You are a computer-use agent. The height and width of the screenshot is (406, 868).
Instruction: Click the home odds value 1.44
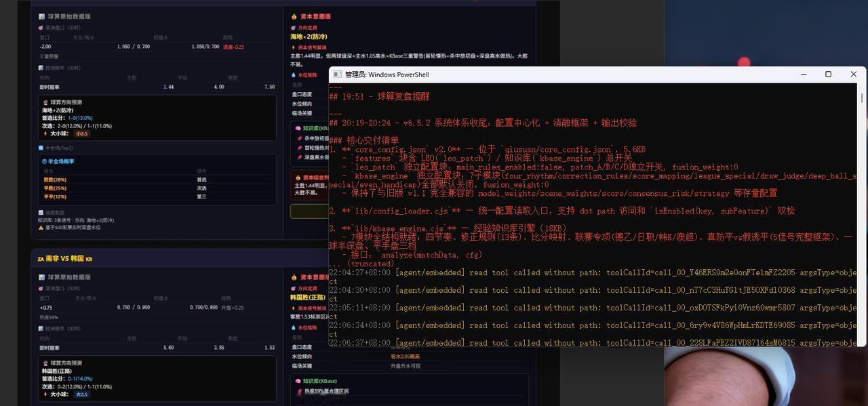168,87
